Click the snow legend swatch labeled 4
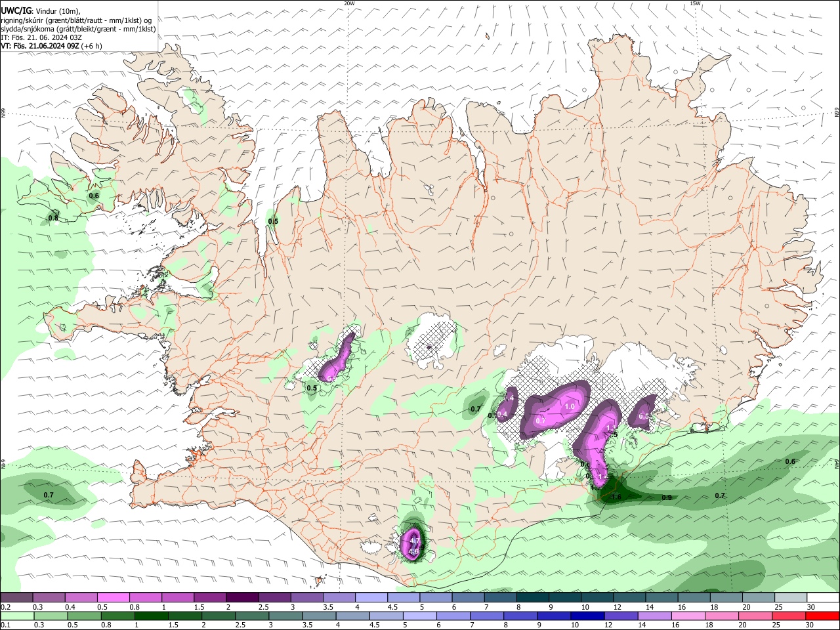Image resolution: width=840 pixels, height=630 pixels. point(371,598)
